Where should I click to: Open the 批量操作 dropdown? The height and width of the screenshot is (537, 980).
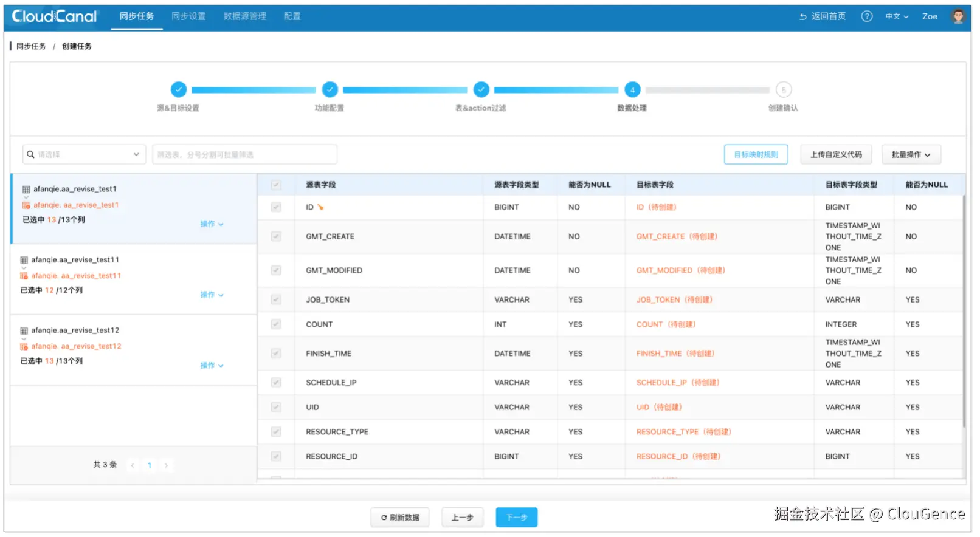(x=911, y=155)
